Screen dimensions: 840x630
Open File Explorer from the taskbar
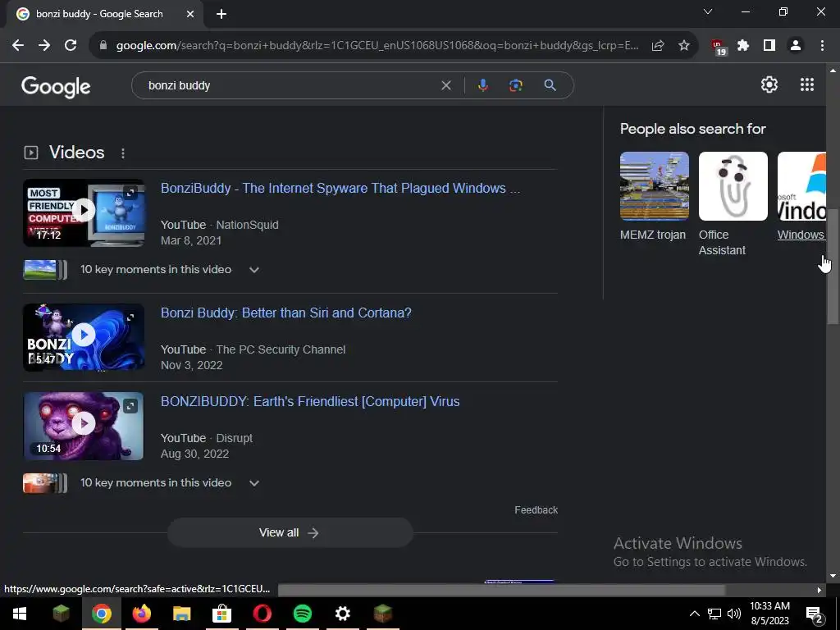tap(181, 614)
